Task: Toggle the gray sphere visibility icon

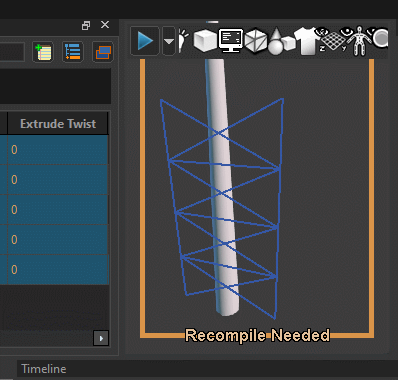Action: point(379,38)
